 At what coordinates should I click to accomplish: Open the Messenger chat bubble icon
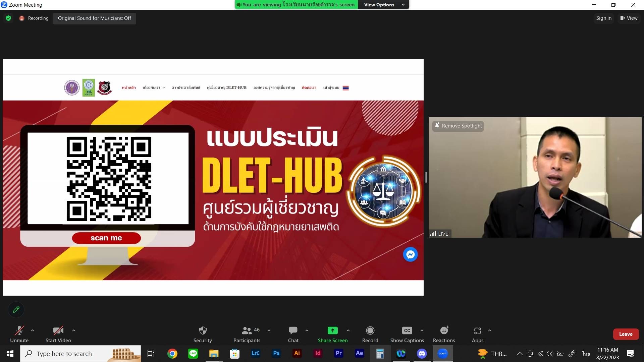410,255
